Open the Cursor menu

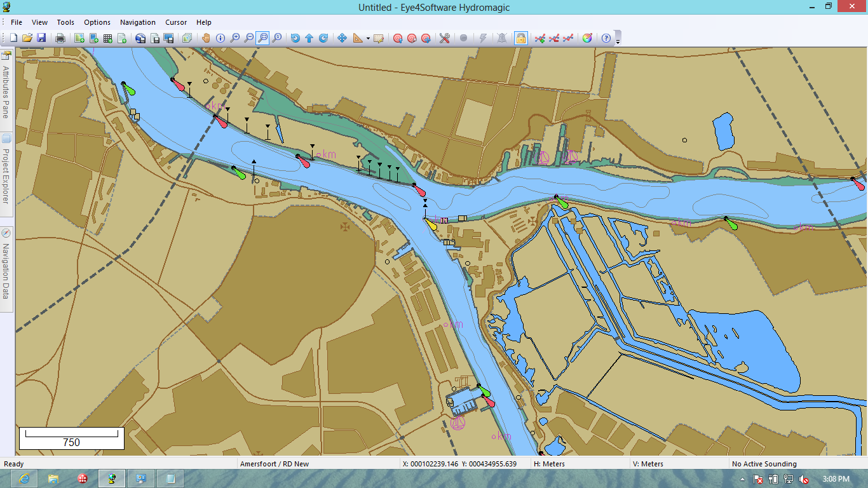[x=176, y=22]
